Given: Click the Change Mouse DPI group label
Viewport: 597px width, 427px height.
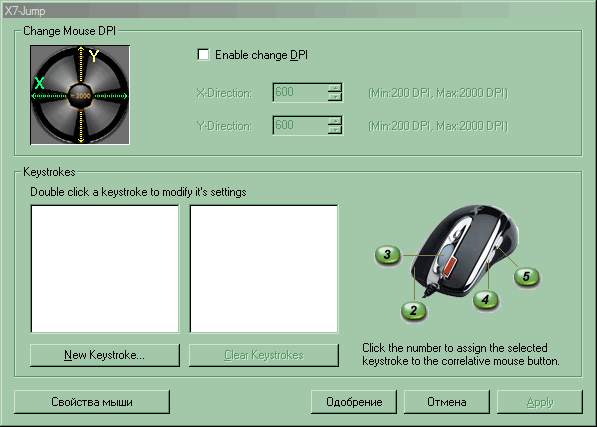Looking at the screenshot, I should (x=69, y=31).
